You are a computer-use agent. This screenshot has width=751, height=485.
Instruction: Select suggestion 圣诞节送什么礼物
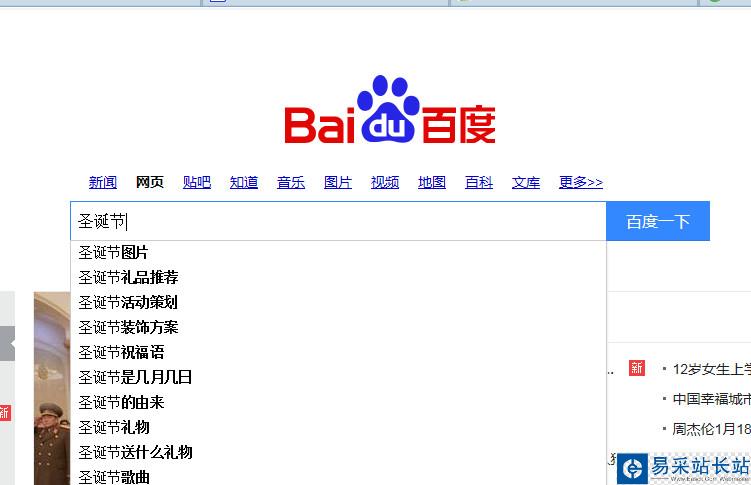338,452
